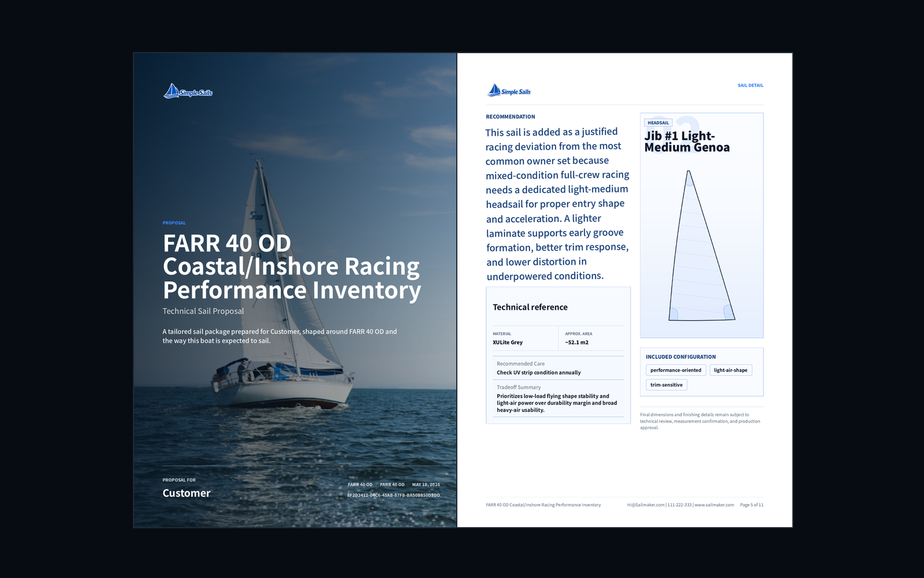Click the 'XULite Grey' material value
The image size is (924, 578).
tap(508, 343)
